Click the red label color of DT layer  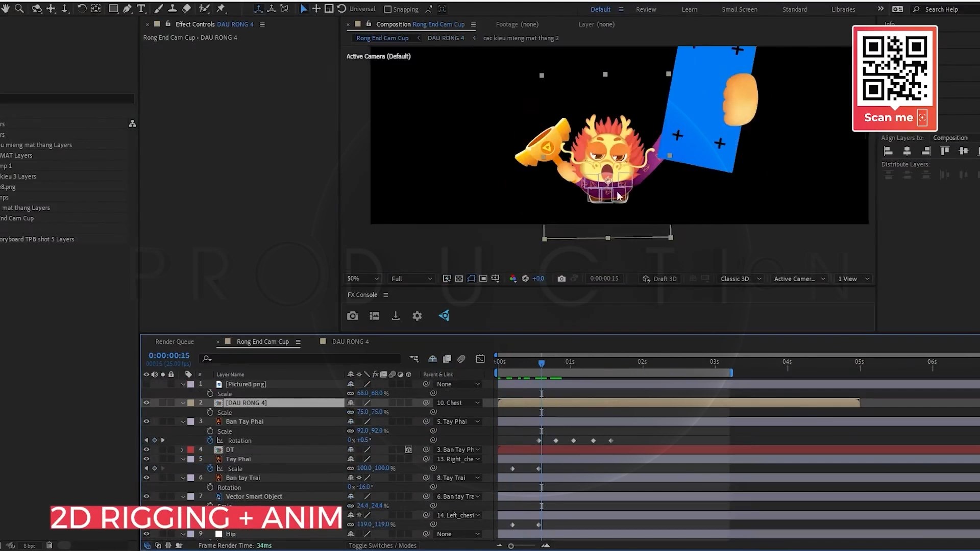click(x=190, y=449)
